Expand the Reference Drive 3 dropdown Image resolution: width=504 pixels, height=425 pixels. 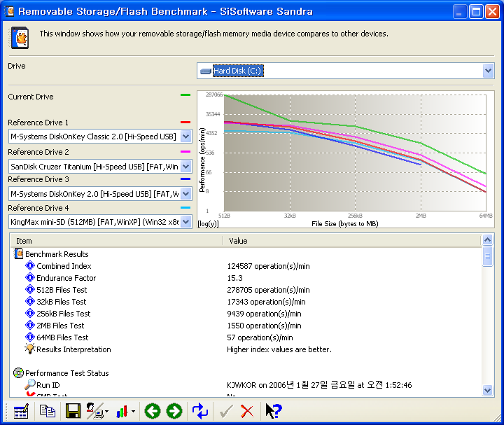[x=185, y=193]
